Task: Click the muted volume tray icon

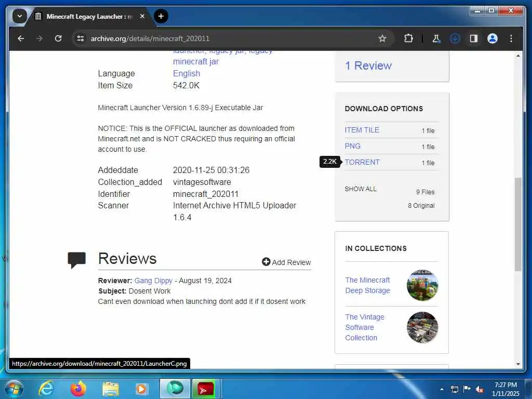Action: [x=480, y=390]
